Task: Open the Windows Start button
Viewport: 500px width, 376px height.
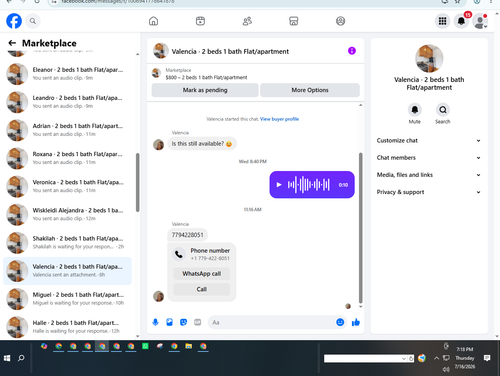Action: point(7,358)
